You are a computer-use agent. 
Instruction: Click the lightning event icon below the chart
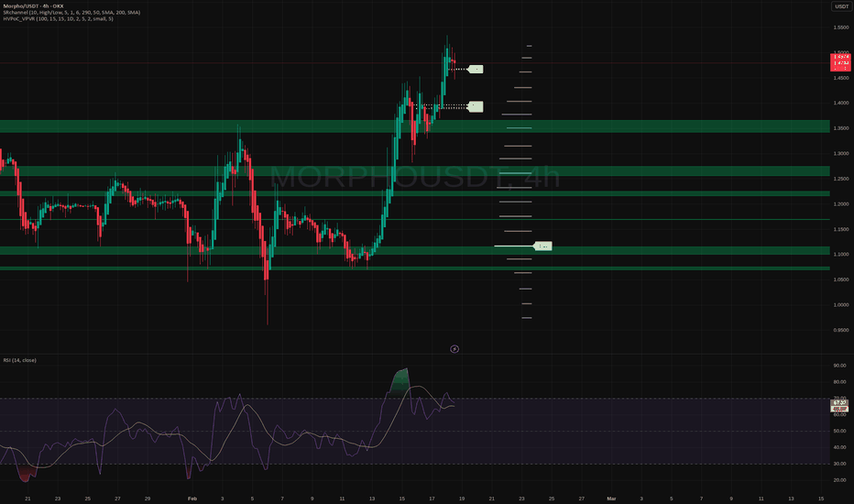pos(455,349)
